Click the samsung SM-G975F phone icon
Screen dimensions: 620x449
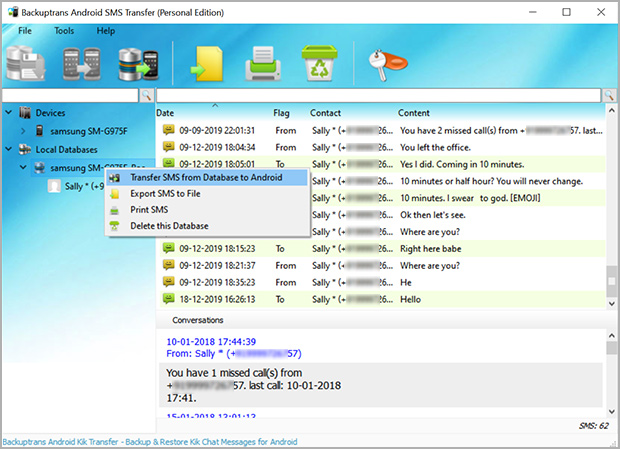point(39,130)
